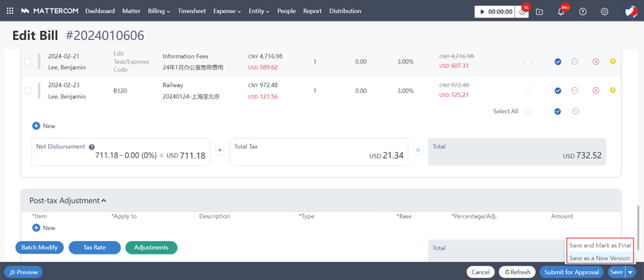Open the app grid launcher icon
Image resolution: width=644 pixels, height=280 pixels.
(x=10, y=11)
